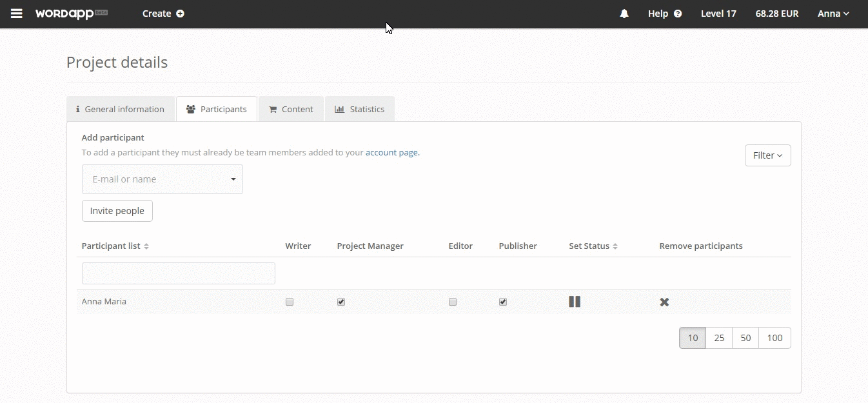Show 10 participants per page
This screenshot has height=403, width=868.
pyautogui.click(x=693, y=338)
